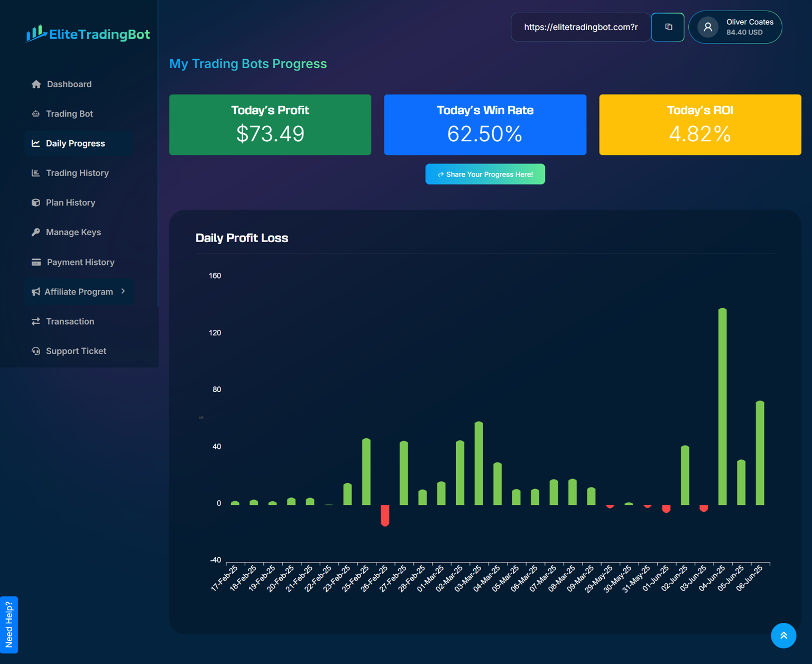
Task: Select Daily Progress in the sidebar
Action: tap(75, 143)
